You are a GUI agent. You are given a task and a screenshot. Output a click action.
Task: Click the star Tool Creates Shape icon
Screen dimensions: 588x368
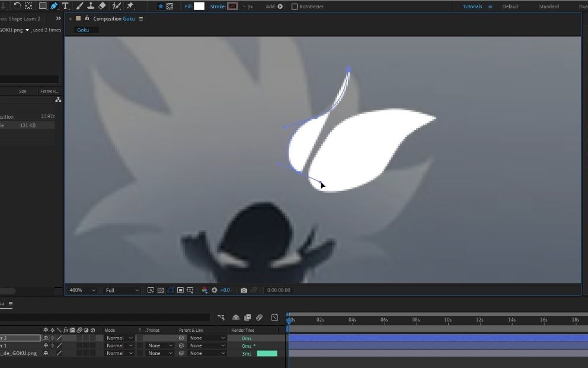pyautogui.click(x=161, y=6)
